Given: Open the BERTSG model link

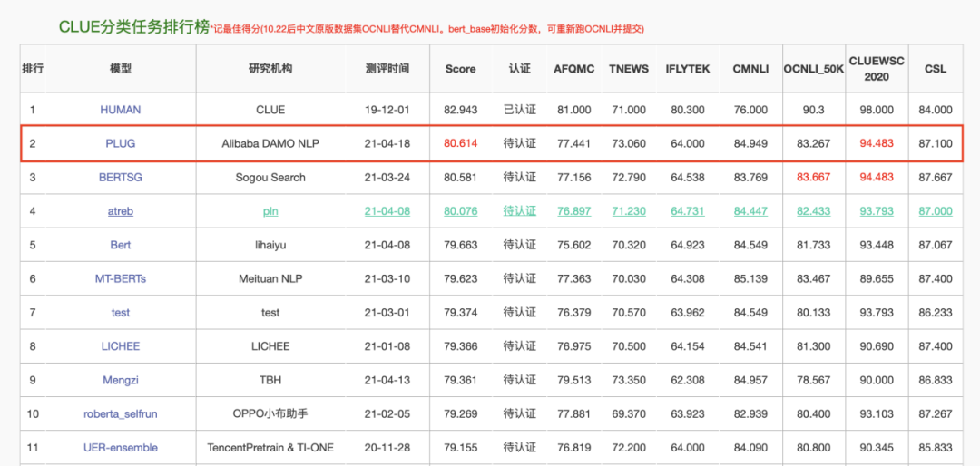Looking at the screenshot, I should coord(121,177).
